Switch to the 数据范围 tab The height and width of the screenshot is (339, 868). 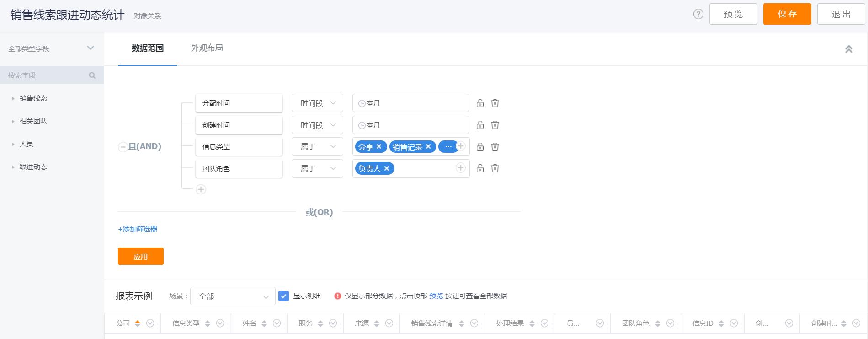148,48
